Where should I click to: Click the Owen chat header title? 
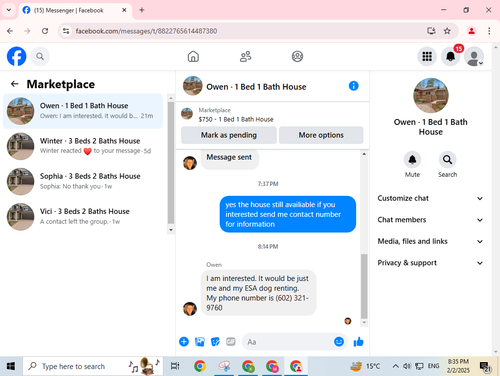[256, 87]
